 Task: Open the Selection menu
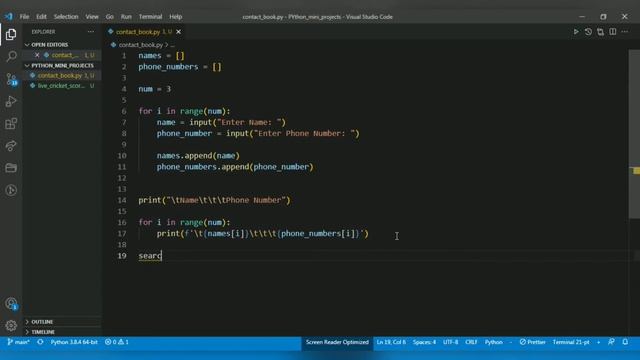click(66, 17)
